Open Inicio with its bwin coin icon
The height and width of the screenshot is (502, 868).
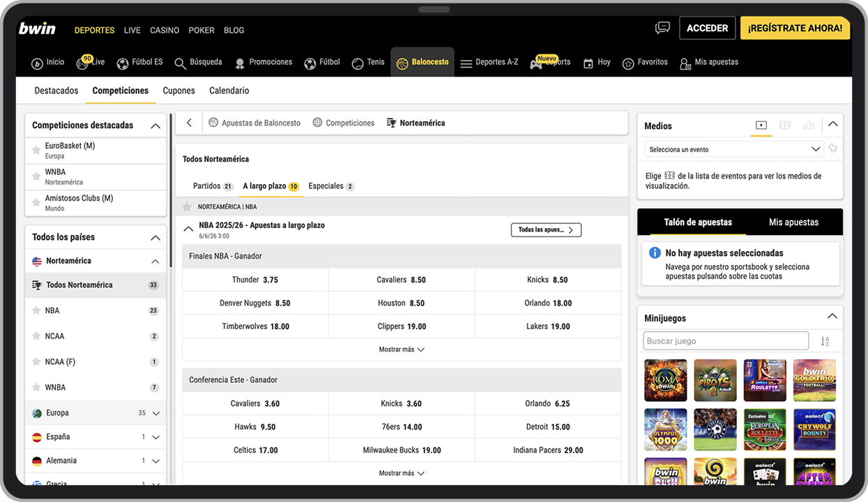[x=47, y=62]
